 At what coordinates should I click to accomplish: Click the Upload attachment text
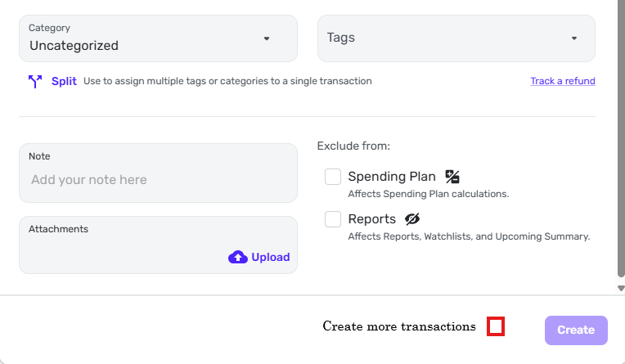click(x=271, y=257)
